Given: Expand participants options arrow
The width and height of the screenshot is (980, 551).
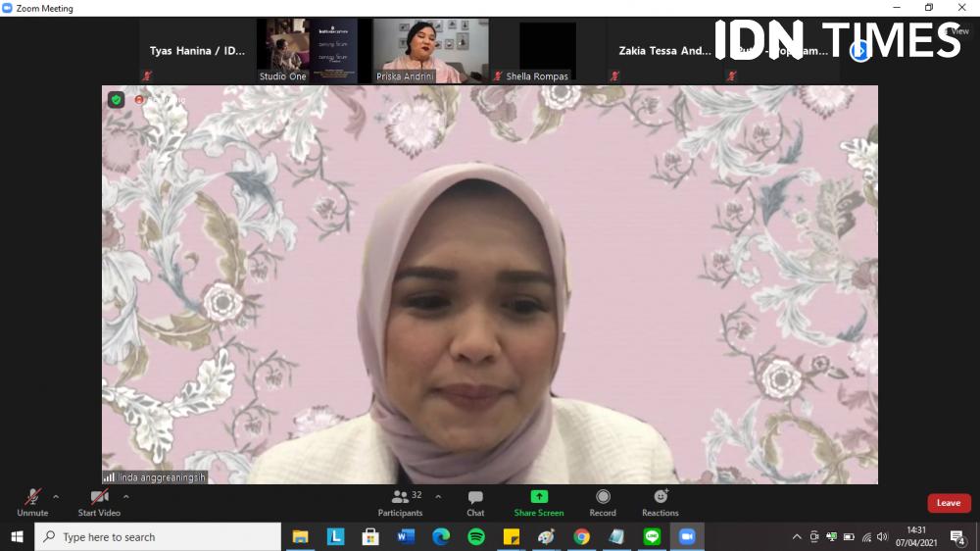Looking at the screenshot, I should (438, 497).
